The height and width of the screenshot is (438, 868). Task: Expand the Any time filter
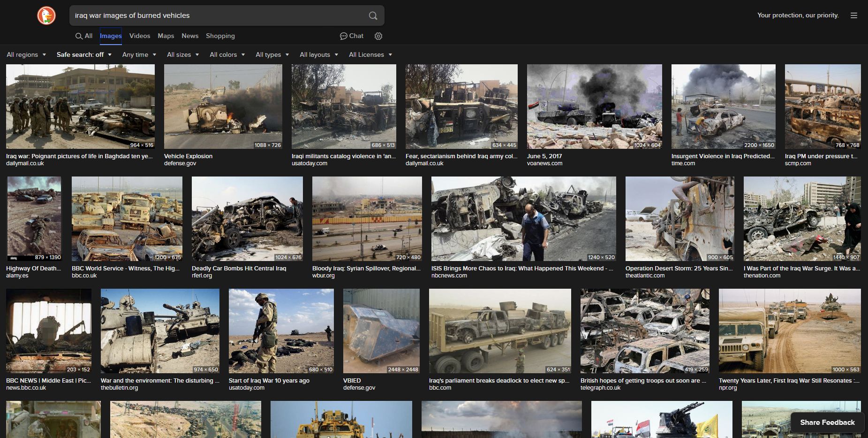[x=139, y=54]
